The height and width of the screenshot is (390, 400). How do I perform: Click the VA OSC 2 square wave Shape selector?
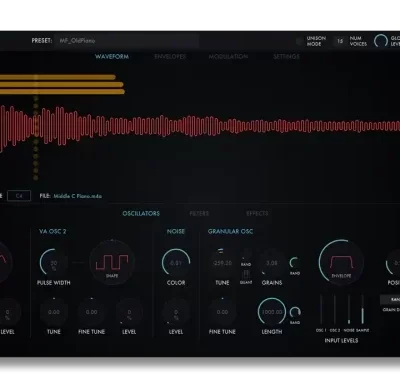tap(112, 262)
